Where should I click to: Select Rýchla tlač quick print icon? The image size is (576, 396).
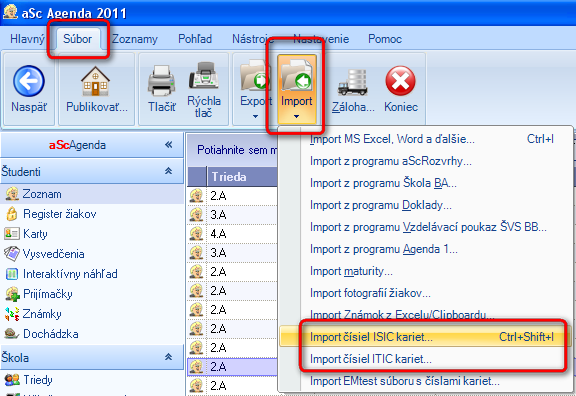tap(204, 75)
